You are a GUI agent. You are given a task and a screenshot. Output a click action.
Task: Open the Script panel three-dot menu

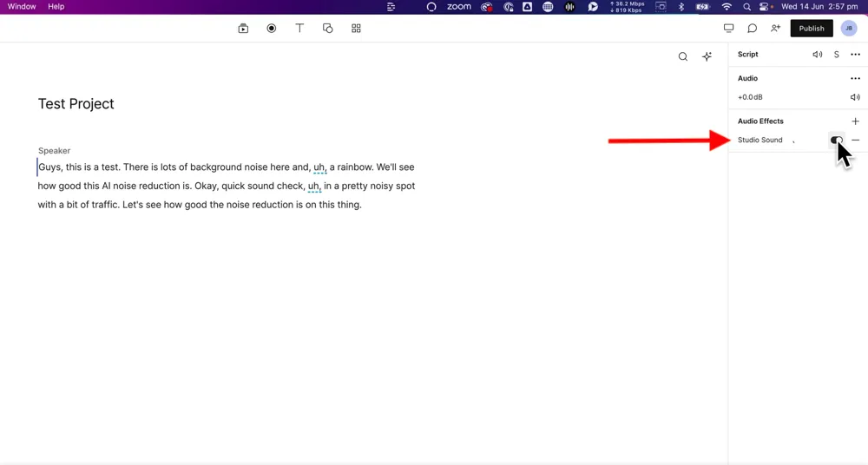pyautogui.click(x=855, y=55)
